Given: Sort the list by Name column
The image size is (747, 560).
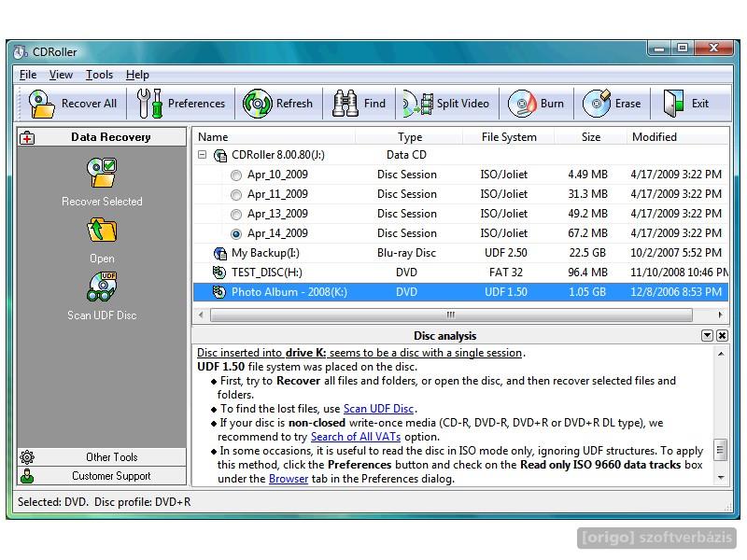Looking at the screenshot, I should 275,137.
